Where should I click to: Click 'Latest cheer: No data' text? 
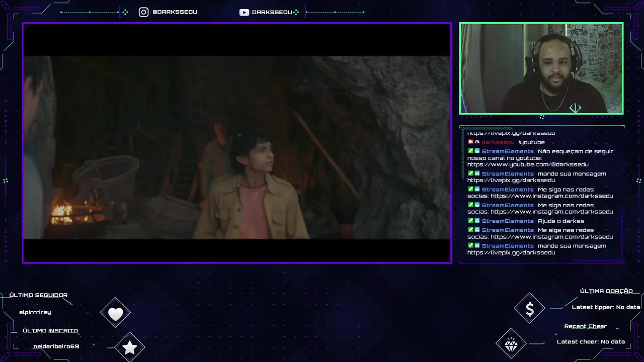[x=591, y=342]
